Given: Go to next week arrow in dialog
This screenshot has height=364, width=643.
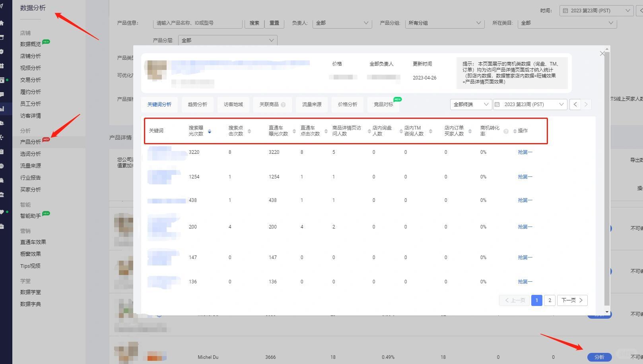Looking at the screenshot, I should (x=586, y=105).
